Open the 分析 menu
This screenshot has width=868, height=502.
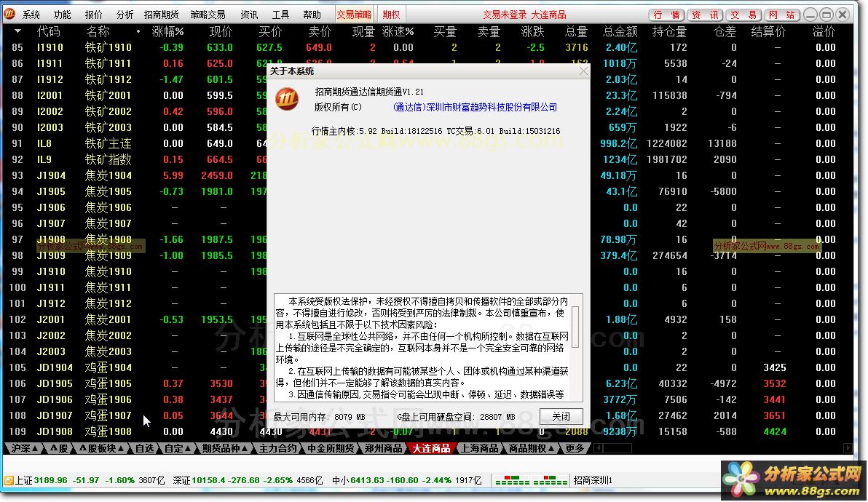click(x=125, y=15)
